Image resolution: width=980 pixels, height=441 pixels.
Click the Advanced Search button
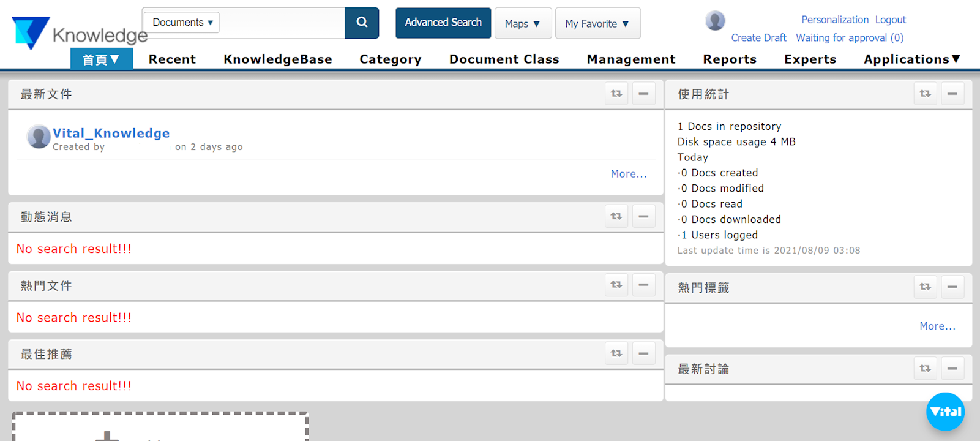click(x=443, y=23)
